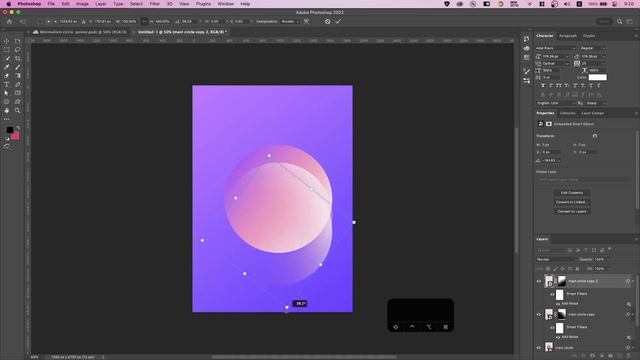Viewport: 640px width, 360px height.
Task: Switch to the Paragraph tab
Action: tap(568, 36)
